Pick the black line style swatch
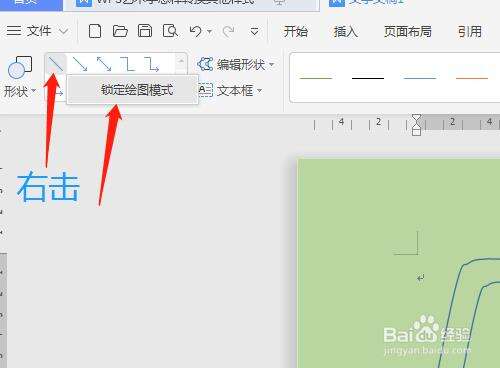Image resolution: width=500 pixels, height=368 pixels. click(x=368, y=78)
